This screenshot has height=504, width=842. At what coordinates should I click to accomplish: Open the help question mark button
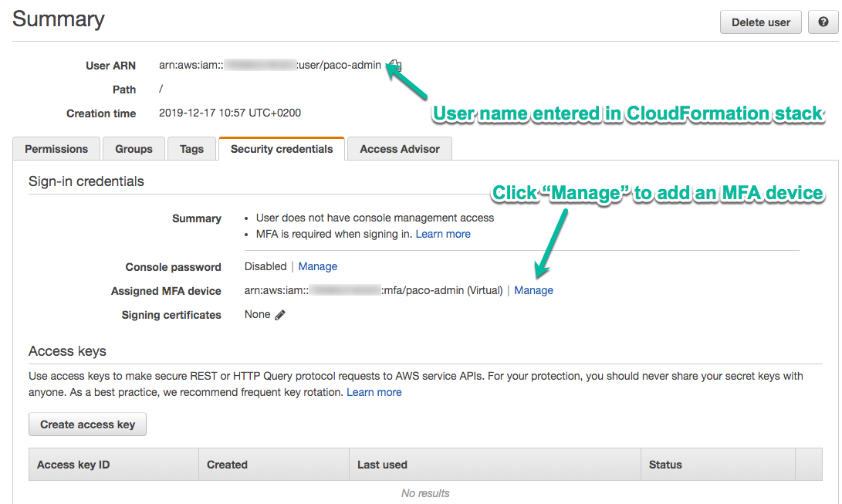[x=823, y=22]
